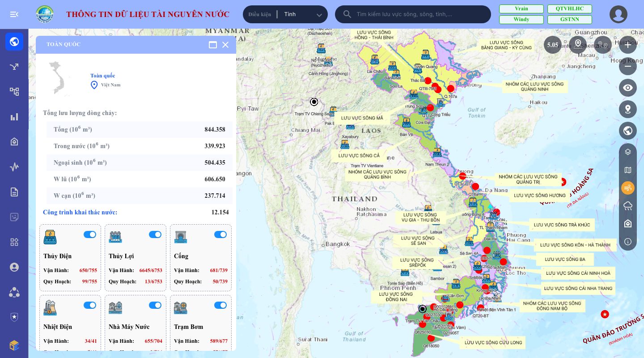Click the single location pin map tool
Screen dimensions: 644x358
tap(578, 45)
